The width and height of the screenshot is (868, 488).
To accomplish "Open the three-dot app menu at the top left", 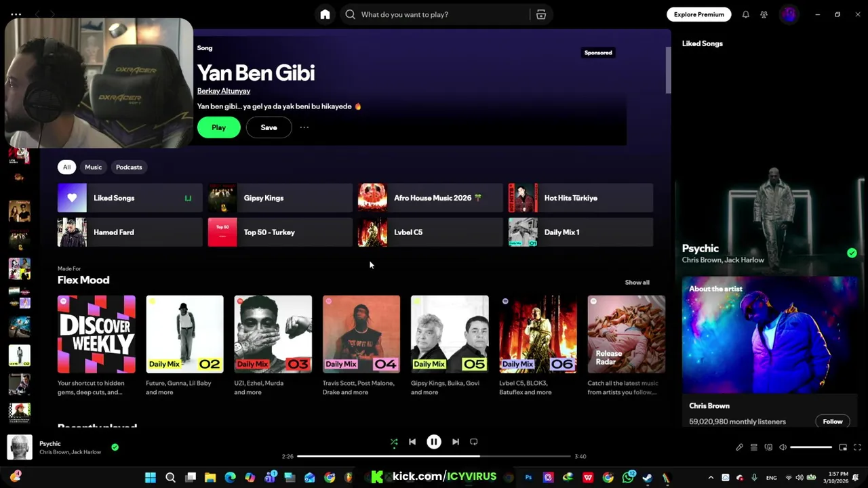I will click(x=16, y=14).
